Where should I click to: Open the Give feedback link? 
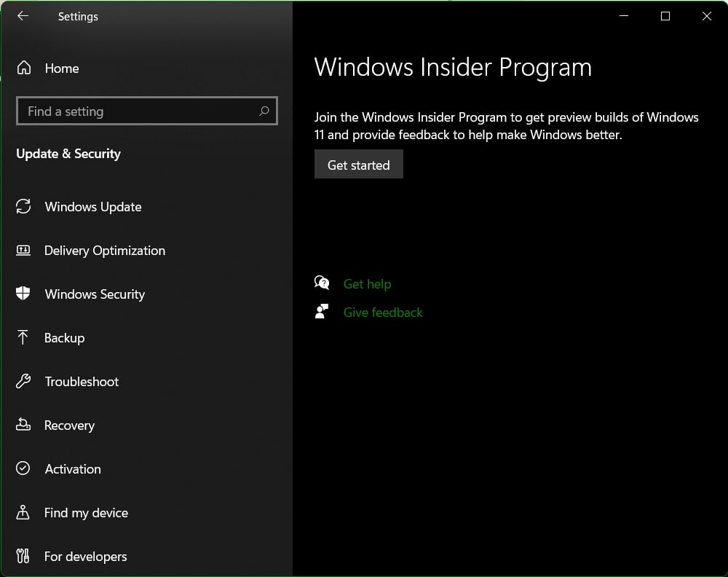click(383, 313)
